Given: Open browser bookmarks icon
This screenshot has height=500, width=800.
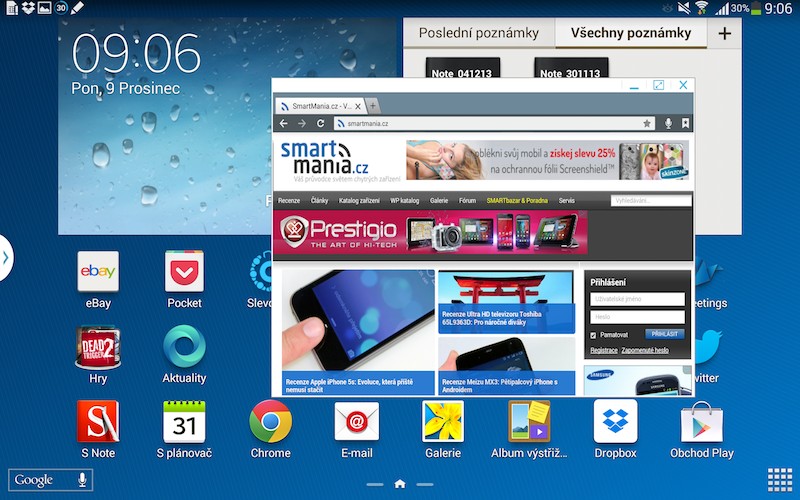Looking at the screenshot, I should click(x=685, y=123).
